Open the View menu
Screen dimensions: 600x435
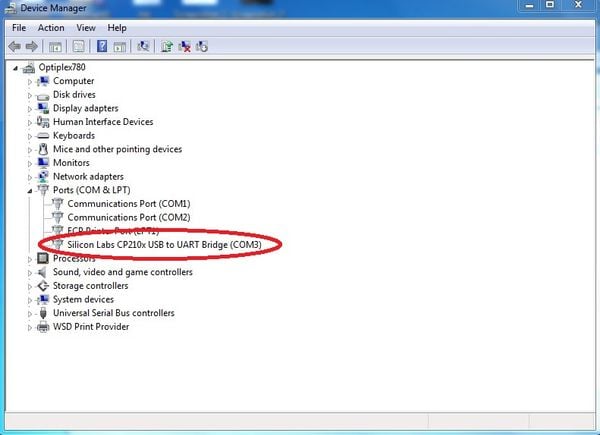pyautogui.click(x=86, y=28)
